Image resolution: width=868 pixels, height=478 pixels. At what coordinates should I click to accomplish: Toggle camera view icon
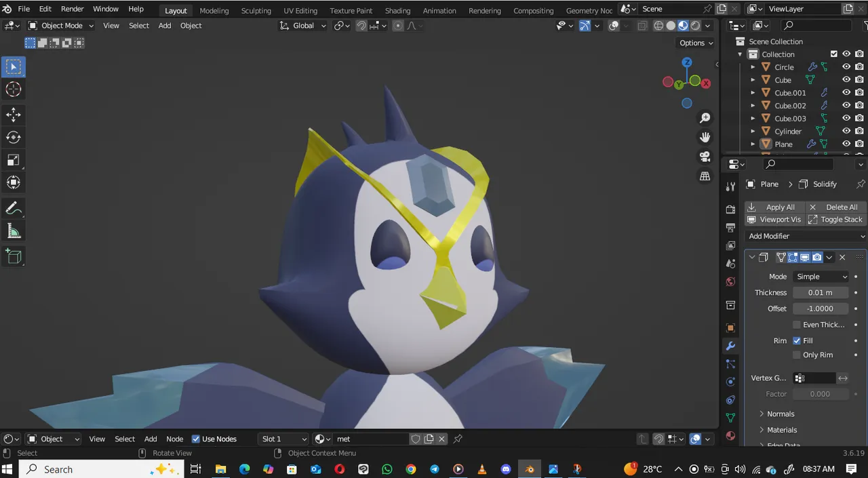(705, 157)
